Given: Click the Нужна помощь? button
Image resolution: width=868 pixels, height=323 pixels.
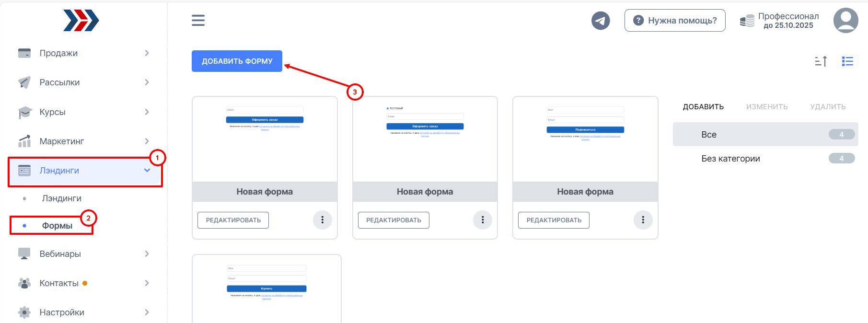Looking at the screenshot, I should (x=675, y=21).
